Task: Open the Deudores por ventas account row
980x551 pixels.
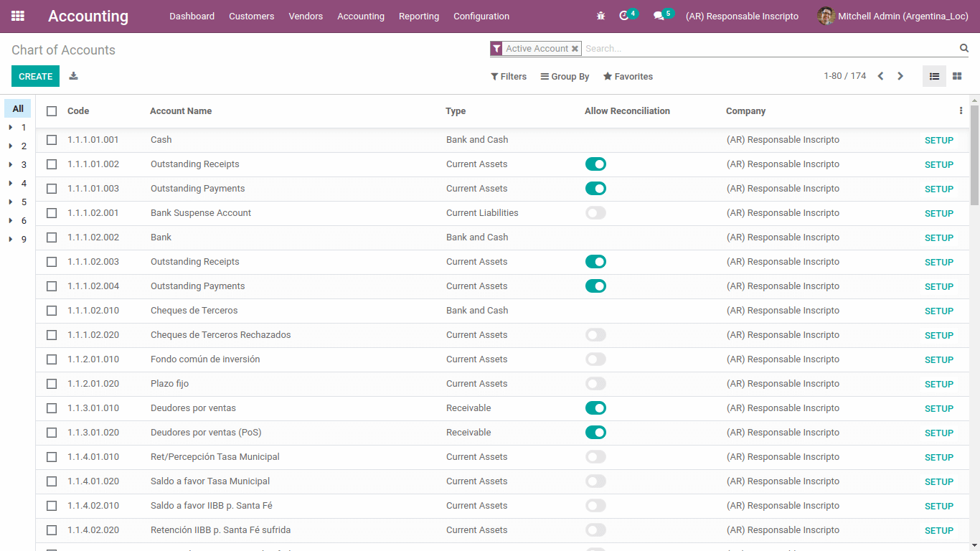Action: pyautogui.click(x=502, y=408)
